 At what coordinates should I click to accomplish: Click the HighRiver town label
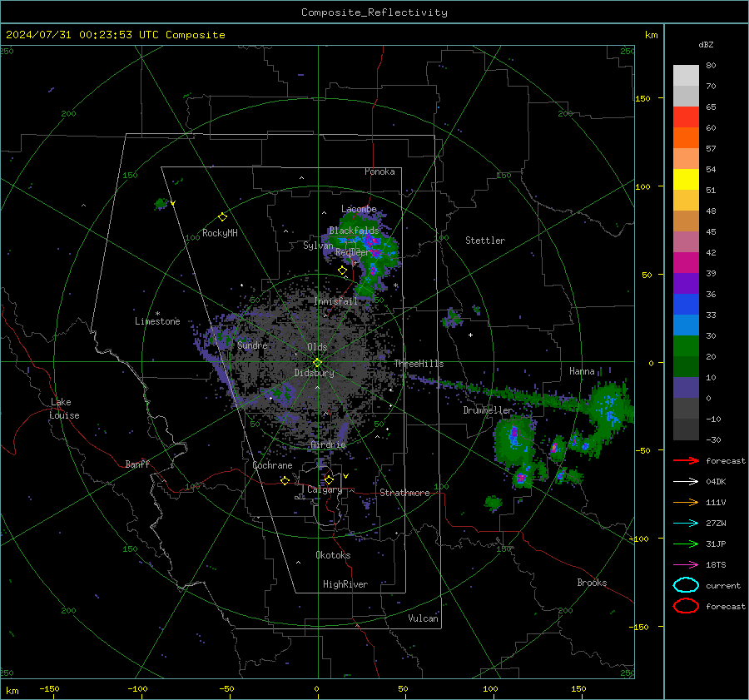click(345, 584)
